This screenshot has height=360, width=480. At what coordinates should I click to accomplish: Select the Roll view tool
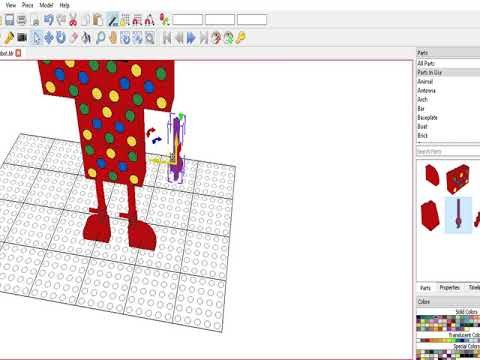click(x=137, y=38)
